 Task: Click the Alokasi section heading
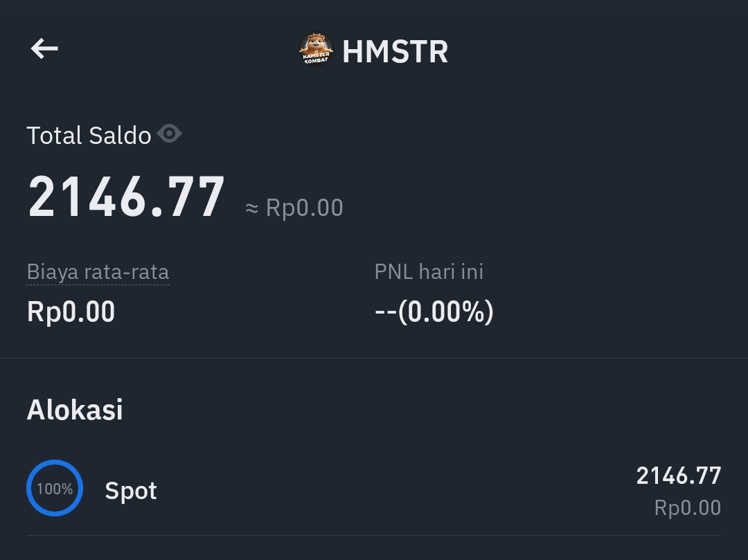[x=75, y=409]
